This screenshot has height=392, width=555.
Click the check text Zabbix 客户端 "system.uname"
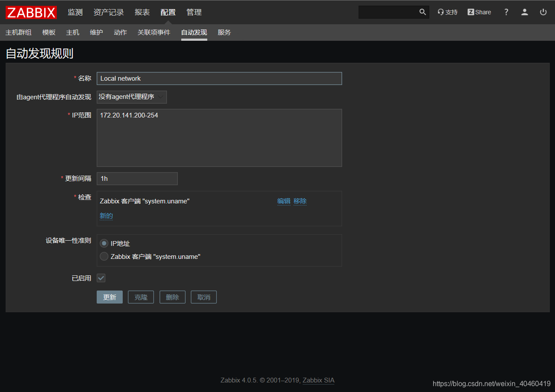pos(145,201)
